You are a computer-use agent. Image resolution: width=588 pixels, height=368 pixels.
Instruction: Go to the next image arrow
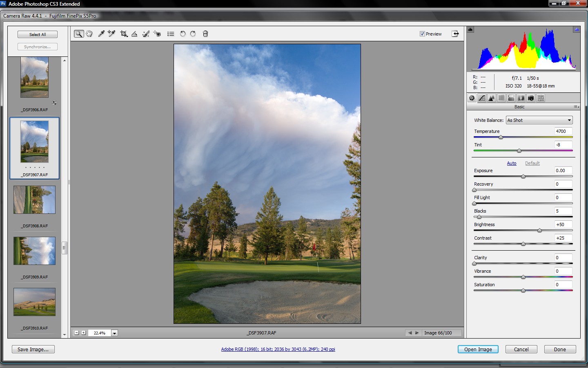click(417, 333)
